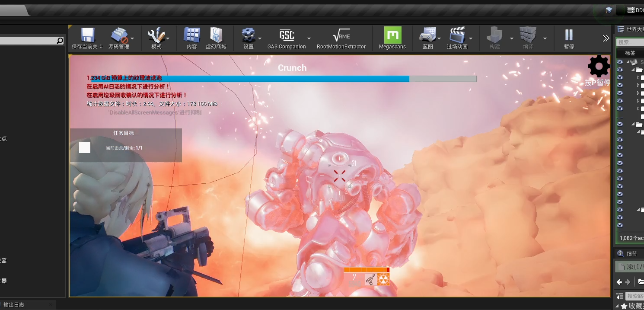Click the 'DisableAllScreenMessages' hint text

click(155, 112)
